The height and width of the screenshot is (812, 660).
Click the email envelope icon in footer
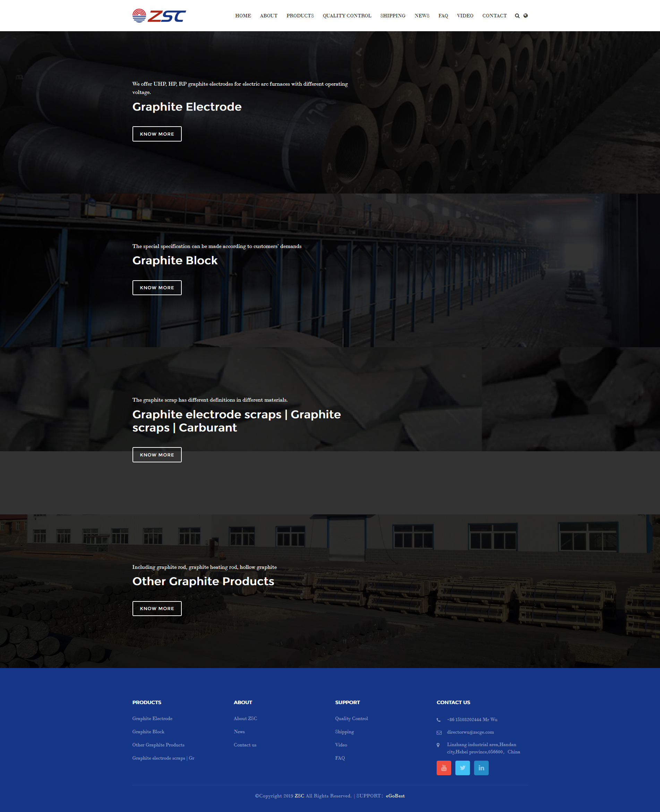[x=439, y=733]
